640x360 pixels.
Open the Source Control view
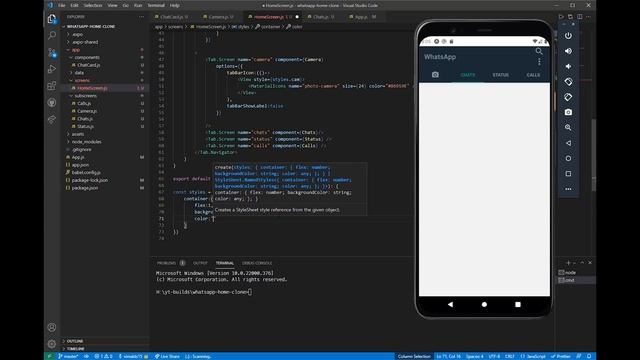tap(52, 53)
